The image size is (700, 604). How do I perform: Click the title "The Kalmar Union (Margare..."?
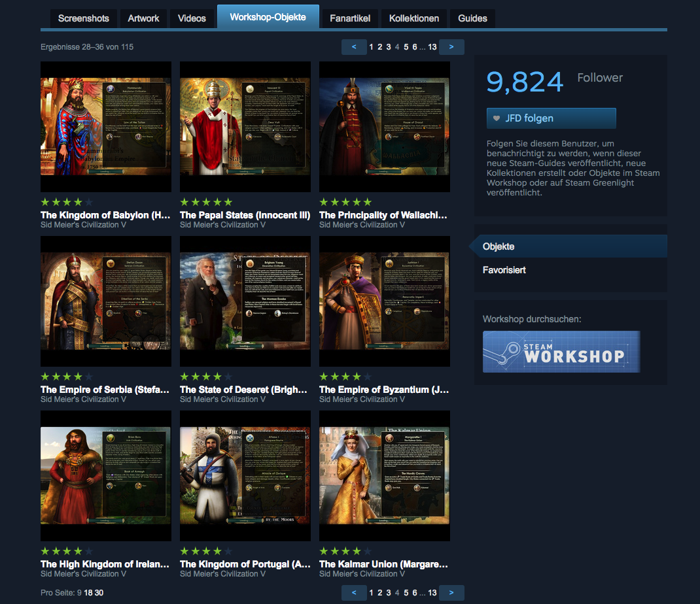point(383,564)
